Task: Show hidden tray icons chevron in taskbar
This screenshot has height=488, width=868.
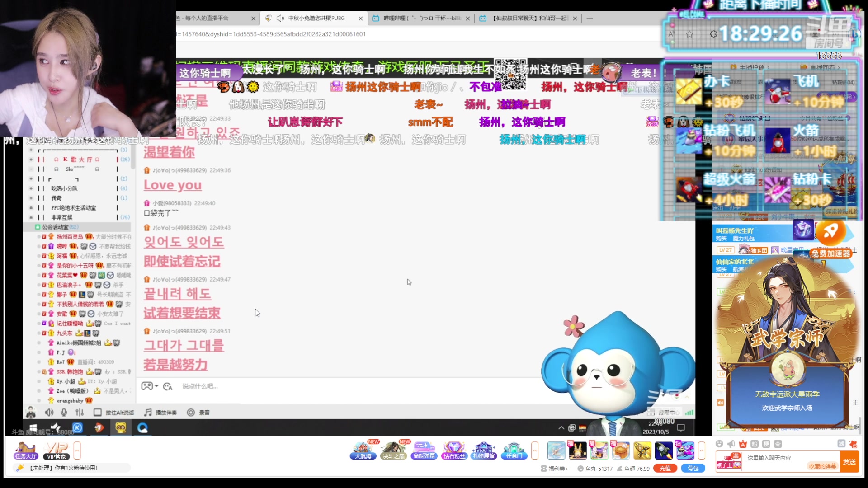Action: pyautogui.click(x=561, y=427)
